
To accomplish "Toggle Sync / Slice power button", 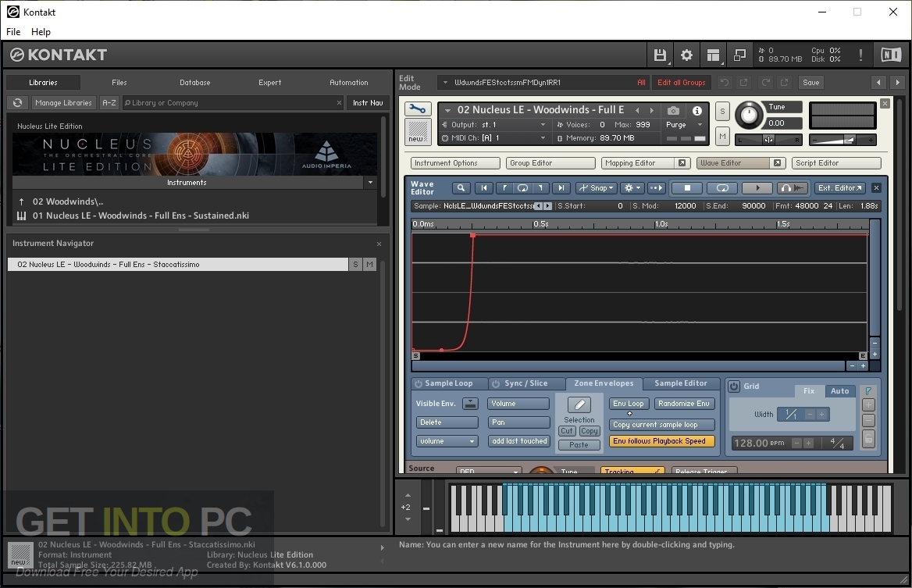I will pos(496,384).
